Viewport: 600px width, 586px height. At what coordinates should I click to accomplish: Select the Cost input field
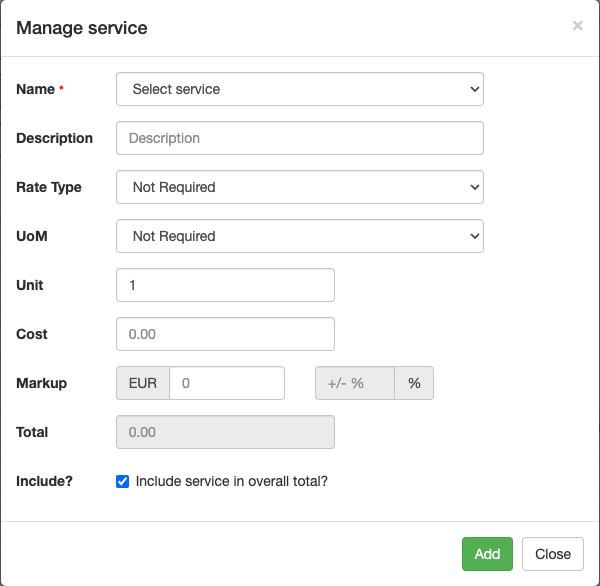pos(225,334)
